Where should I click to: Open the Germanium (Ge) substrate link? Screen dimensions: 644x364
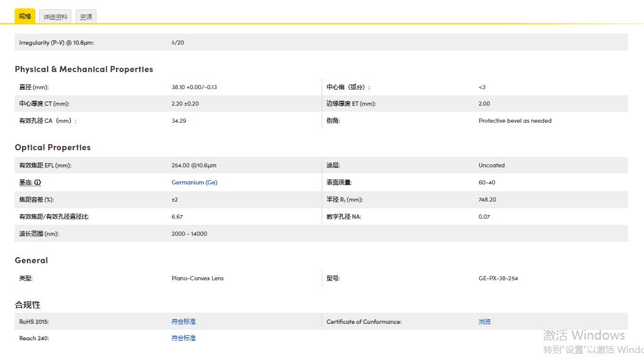[194, 183]
